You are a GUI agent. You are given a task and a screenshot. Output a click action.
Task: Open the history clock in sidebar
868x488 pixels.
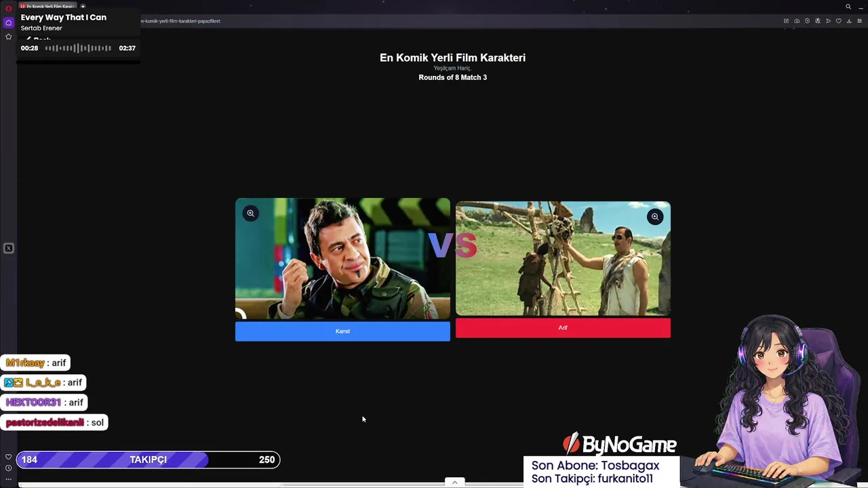click(8, 468)
